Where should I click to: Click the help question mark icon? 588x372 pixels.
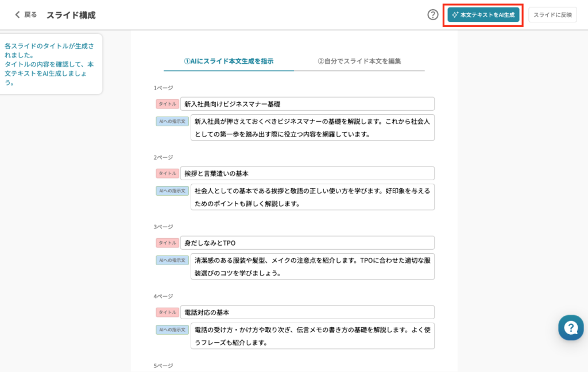coord(433,15)
